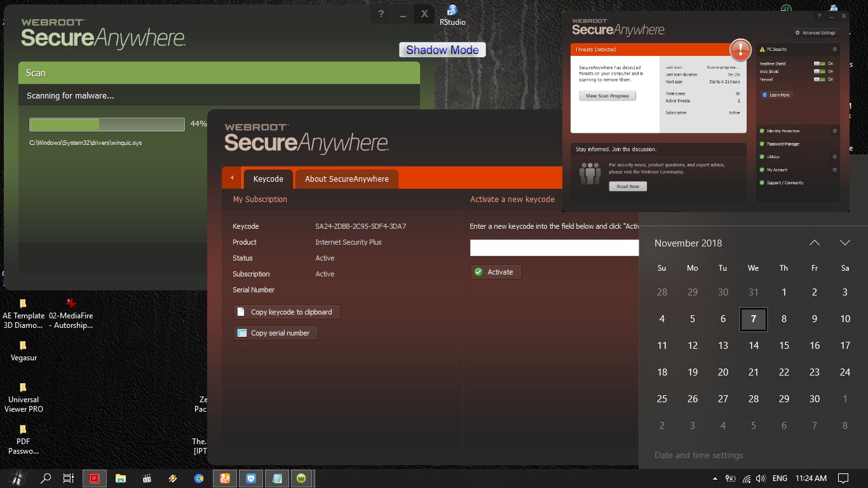Viewport: 868px width, 488px height.
Task: Toggle Firewall switch
Action: (x=820, y=79)
